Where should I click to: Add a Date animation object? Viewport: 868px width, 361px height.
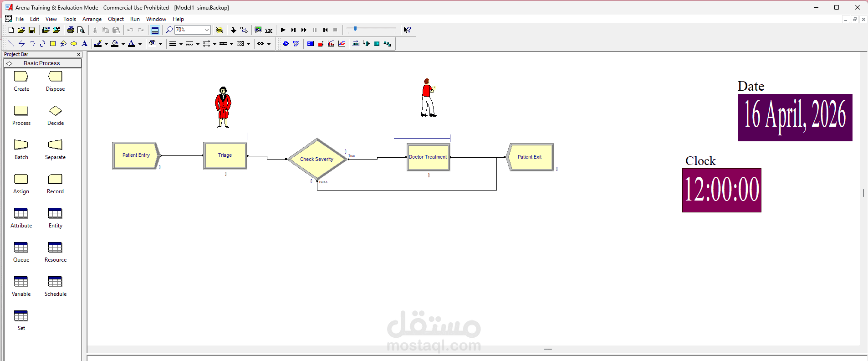[x=296, y=44]
